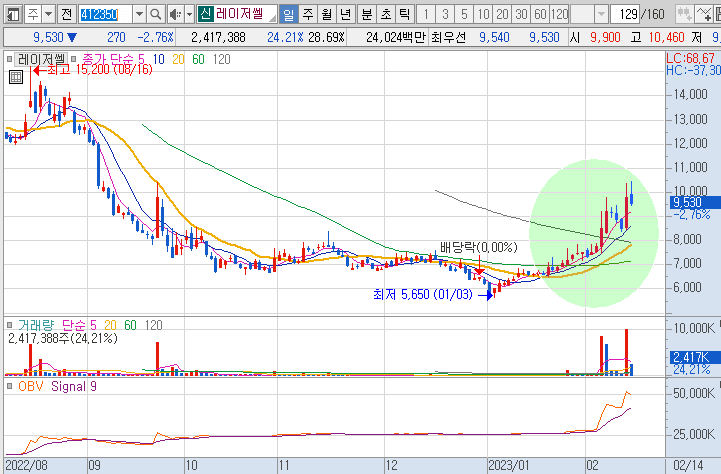Select interval button 120
Screen dimensions: 721x474
click(560, 15)
